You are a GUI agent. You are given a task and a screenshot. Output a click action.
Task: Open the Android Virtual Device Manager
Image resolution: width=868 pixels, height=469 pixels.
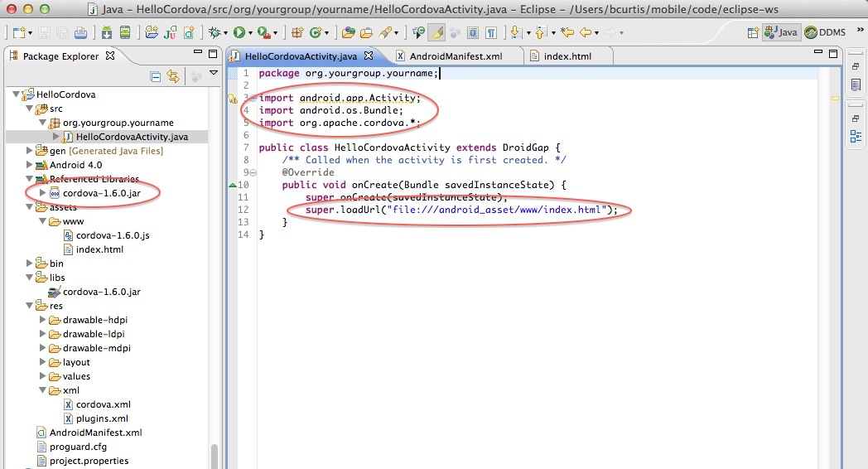[x=124, y=33]
